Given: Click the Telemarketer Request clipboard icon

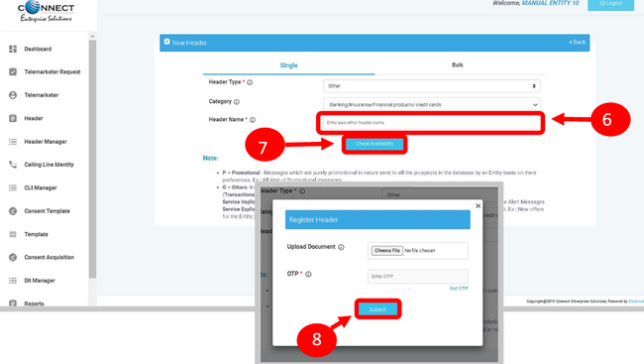Looking at the screenshot, I should point(13,71).
